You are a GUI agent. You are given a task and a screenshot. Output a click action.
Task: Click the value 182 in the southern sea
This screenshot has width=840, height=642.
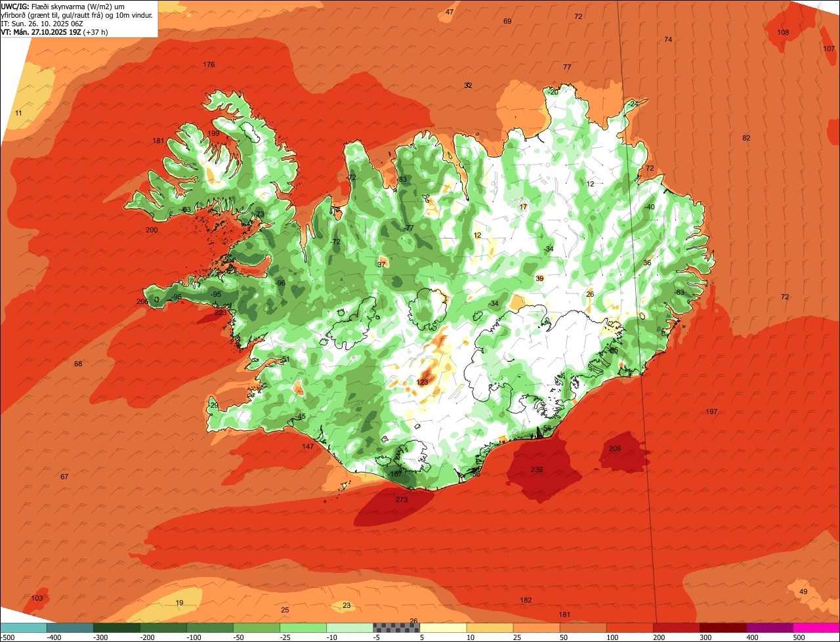pos(526,600)
